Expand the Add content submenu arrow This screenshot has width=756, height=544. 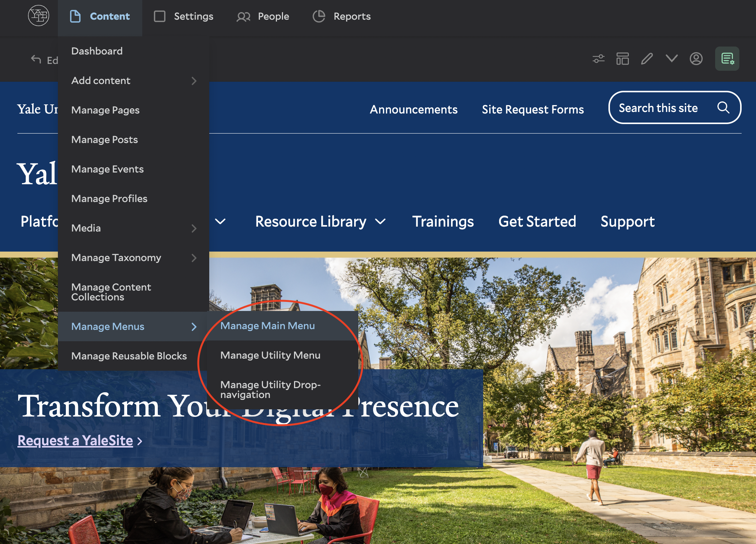[194, 81]
